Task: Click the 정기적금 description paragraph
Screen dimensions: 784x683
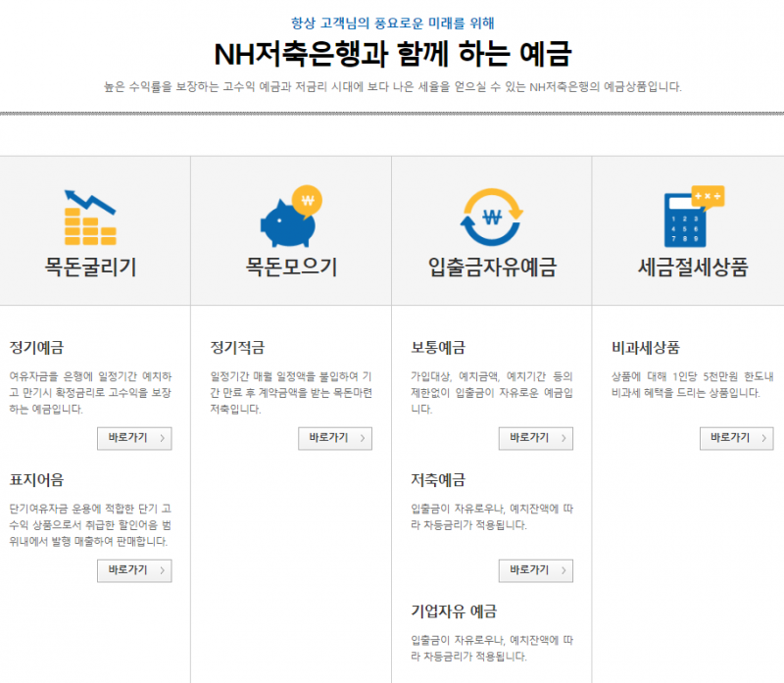Action: [291, 393]
